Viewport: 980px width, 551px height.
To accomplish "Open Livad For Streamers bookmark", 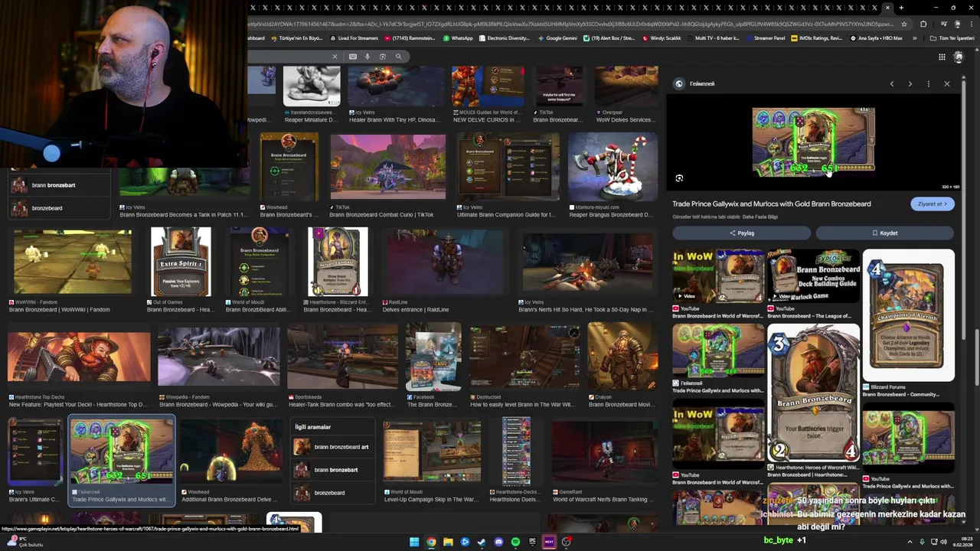I will click(x=354, y=38).
